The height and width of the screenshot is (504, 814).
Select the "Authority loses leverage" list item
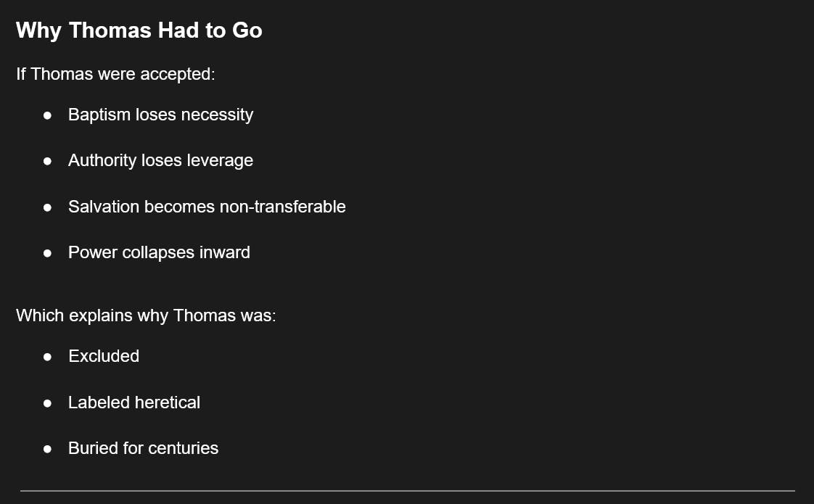pyautogui.click(x=160, y=160)
